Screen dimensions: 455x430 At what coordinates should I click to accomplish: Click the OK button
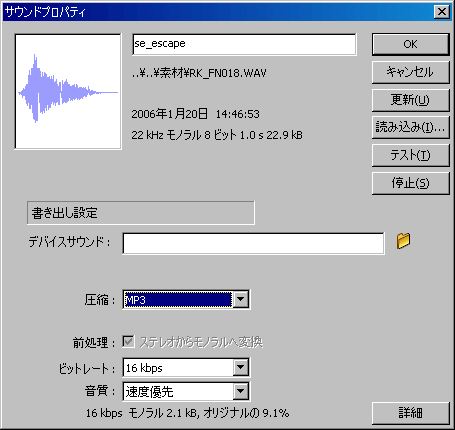pos(410,44)
